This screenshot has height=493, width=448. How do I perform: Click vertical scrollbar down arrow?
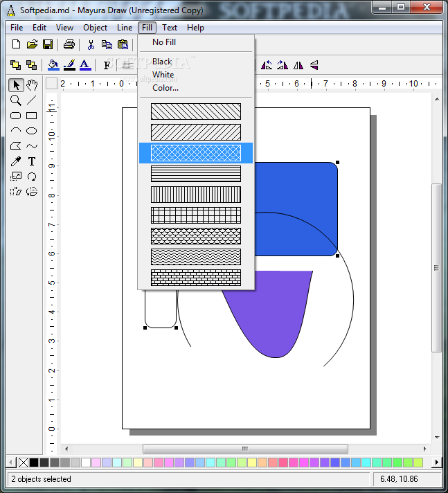coord(437,438)
